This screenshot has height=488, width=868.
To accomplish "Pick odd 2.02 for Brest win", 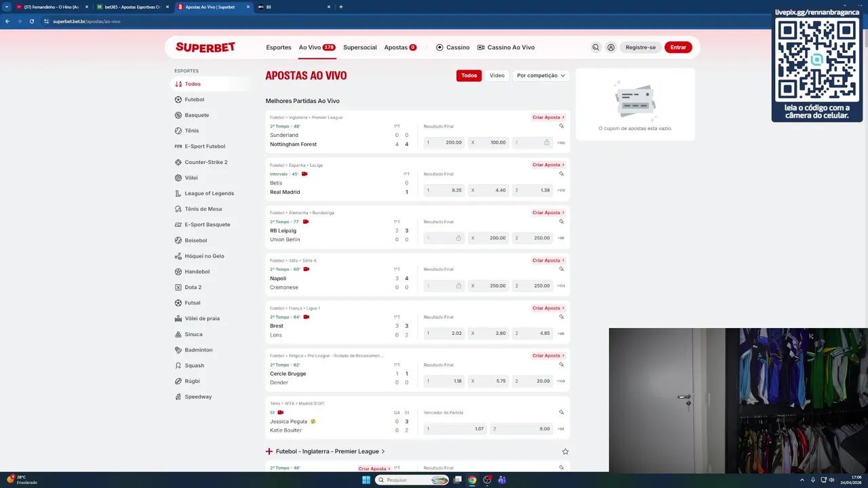I will pos(444,333).
